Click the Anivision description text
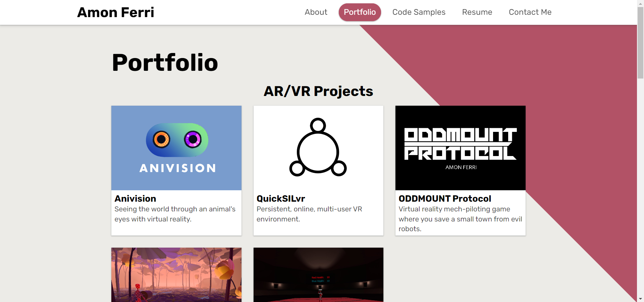644x302 pixels. click(x=175, y=214)
